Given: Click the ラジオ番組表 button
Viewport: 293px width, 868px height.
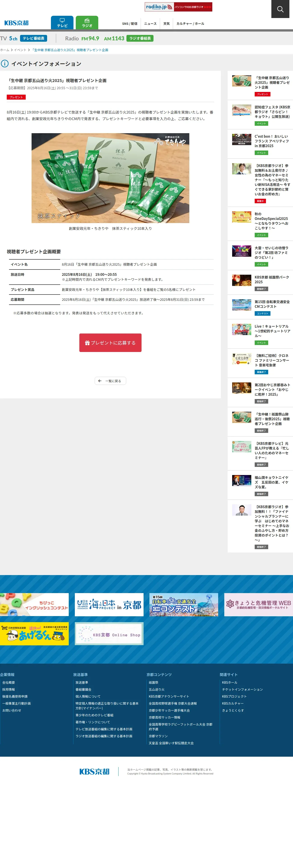Looking at the screenshot, I should point(140,38).
